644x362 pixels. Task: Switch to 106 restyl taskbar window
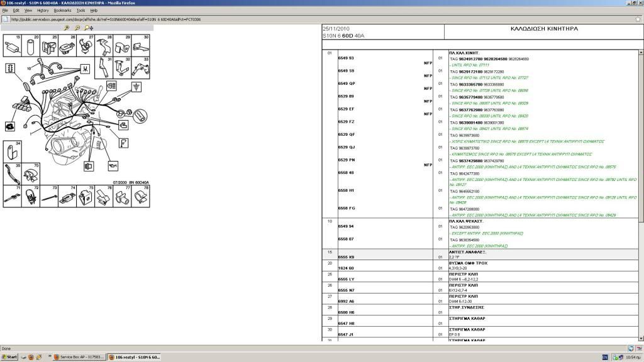click(x=135, y=357)
